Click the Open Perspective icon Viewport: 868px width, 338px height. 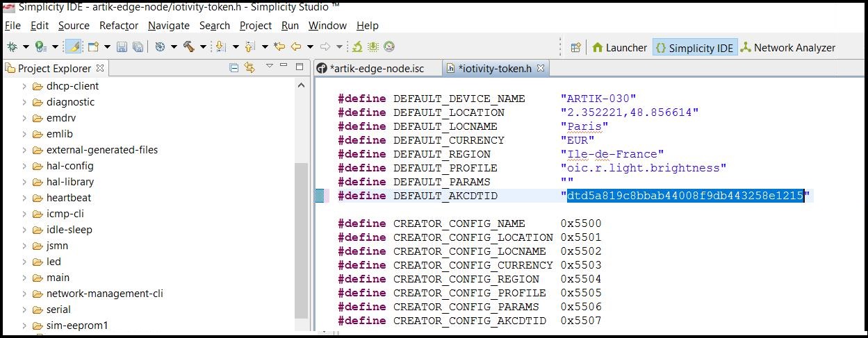tap(575, 47)
